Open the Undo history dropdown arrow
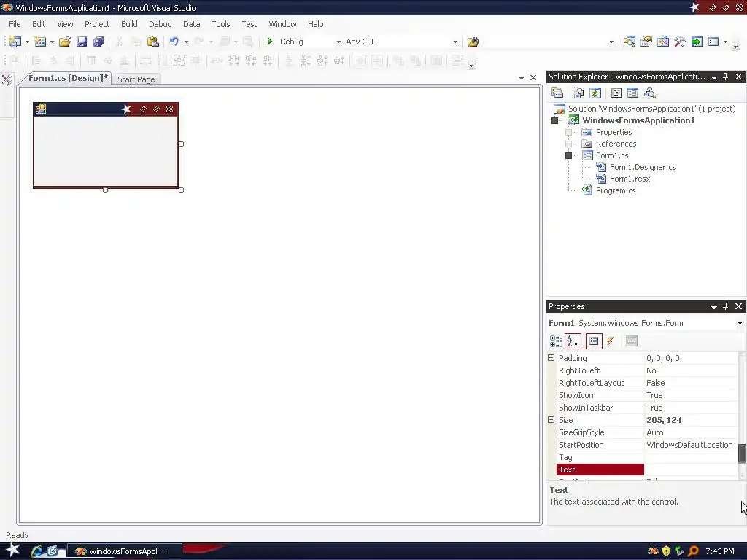Screen dimensions: 747x560 pyautogui.click(x=186, y=42)
